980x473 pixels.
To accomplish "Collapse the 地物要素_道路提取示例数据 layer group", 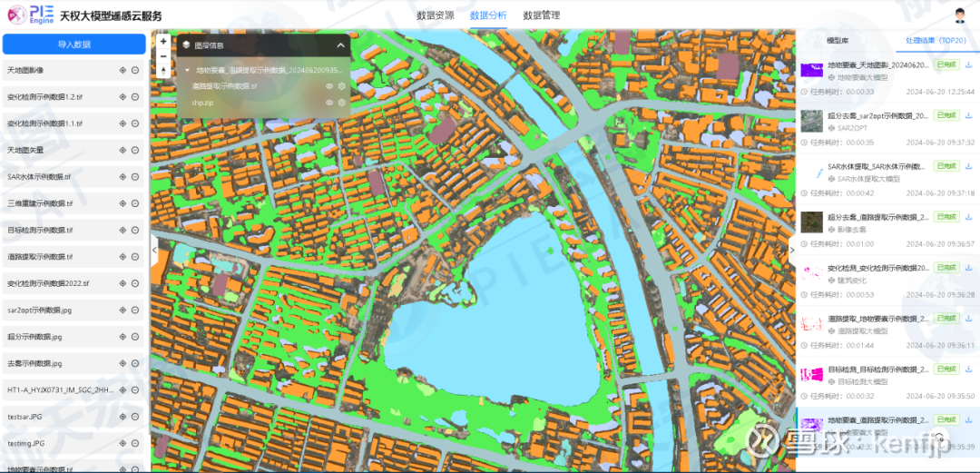I will click(187, 71).
